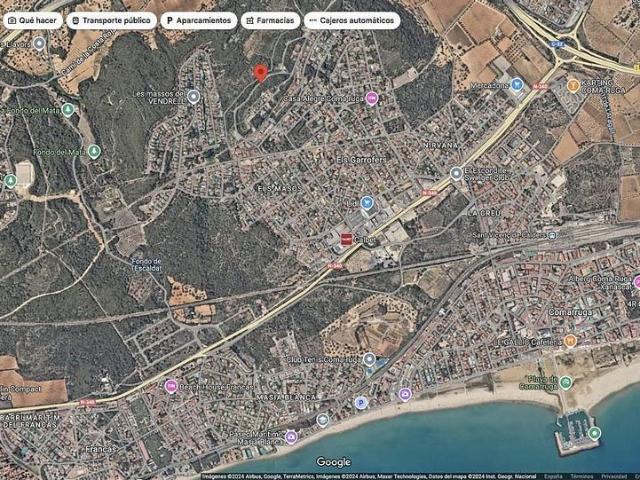Find Cajeros automáticos nearby
The width and height of the screenshot is (640, 480).
click(352, 20)
